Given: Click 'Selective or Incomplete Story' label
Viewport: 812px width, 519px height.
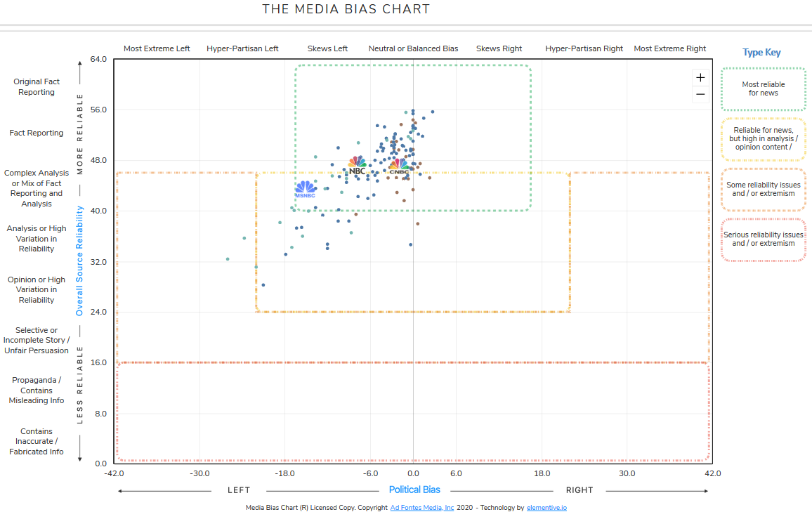Looking at the screenshot, I should (x=37, y=341).
